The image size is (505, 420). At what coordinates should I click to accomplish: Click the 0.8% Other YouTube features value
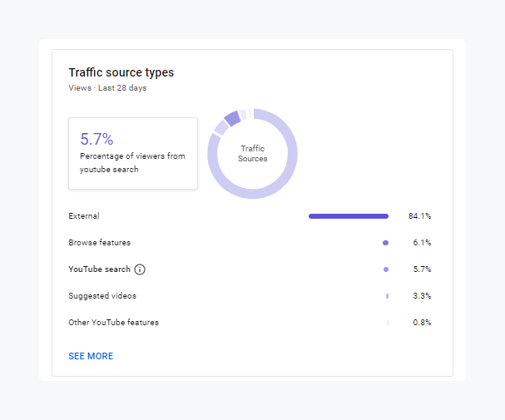(x=422, y=323)
